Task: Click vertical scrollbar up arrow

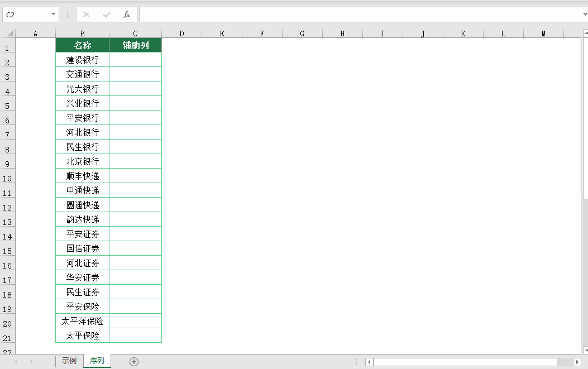Action: pyautogui.click(x=586, y=33)
